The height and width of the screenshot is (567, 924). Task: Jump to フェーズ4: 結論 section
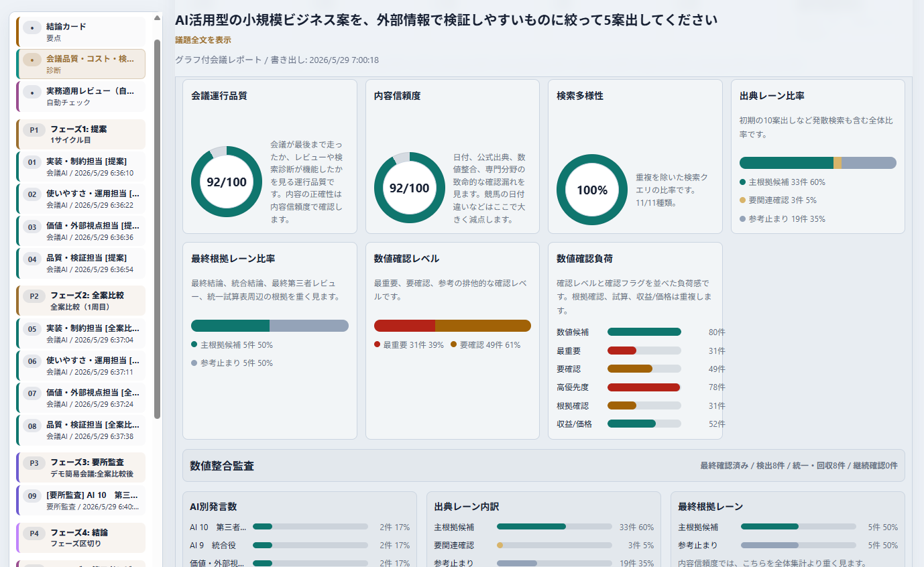tap(81, 538)
